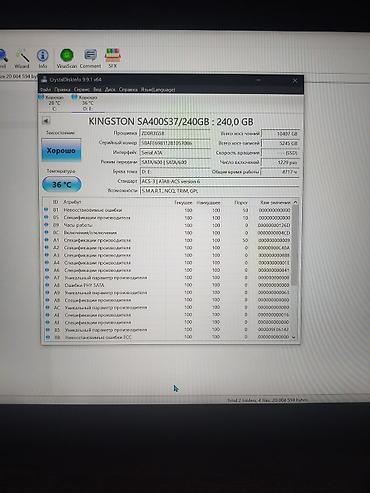The image size is (370, 493).
Task: Click the total power-on hours field
Action: click(x=280, y=172)
